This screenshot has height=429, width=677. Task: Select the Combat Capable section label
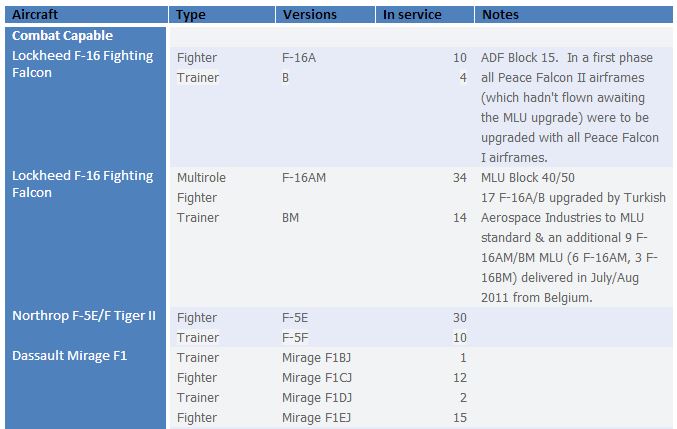tap(63, 35)
